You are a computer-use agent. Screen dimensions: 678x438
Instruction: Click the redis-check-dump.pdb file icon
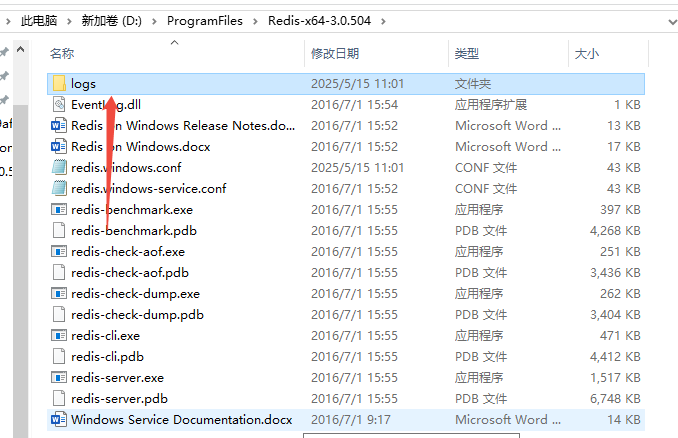59,314
